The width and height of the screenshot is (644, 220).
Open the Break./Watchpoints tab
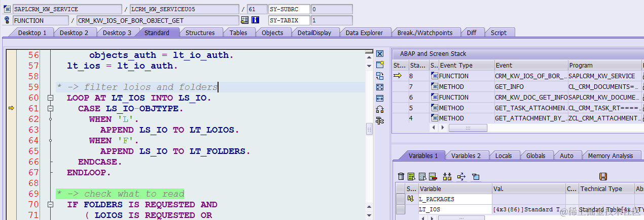pyautogui.click(x=425, y=33)
